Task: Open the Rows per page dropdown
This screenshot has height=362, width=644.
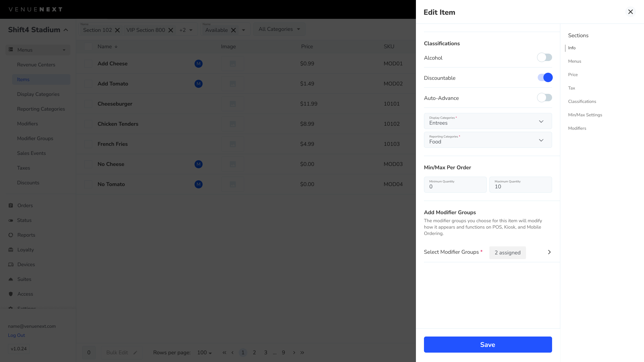Action: click(x=204, y=353)
